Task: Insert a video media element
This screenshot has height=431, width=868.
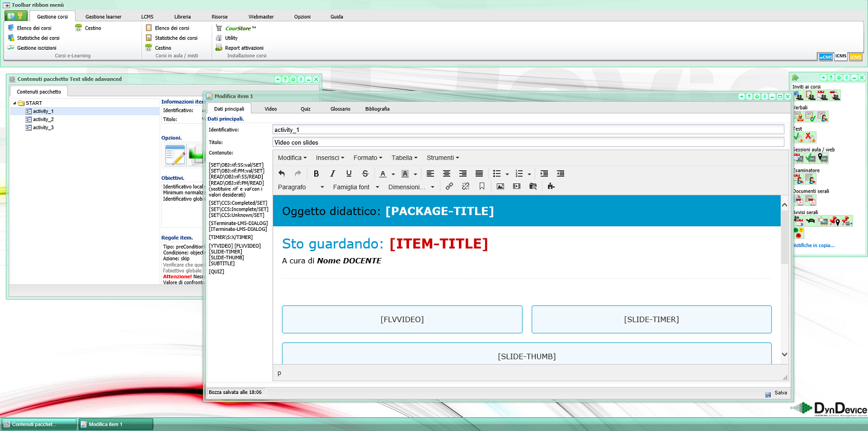Action: tap(517, 186)
